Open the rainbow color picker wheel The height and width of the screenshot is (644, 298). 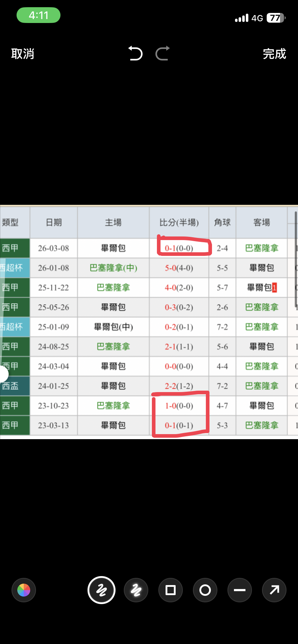[x=24, y=590]
